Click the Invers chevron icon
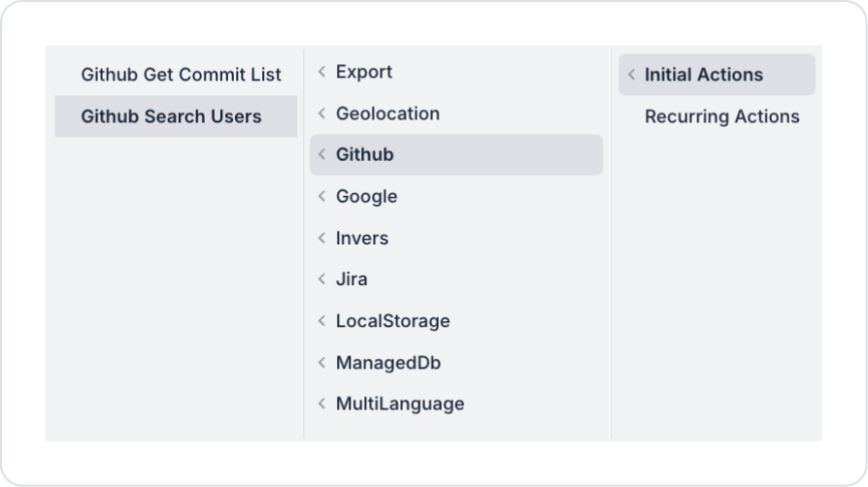The image size is (868, 487). 321,239
